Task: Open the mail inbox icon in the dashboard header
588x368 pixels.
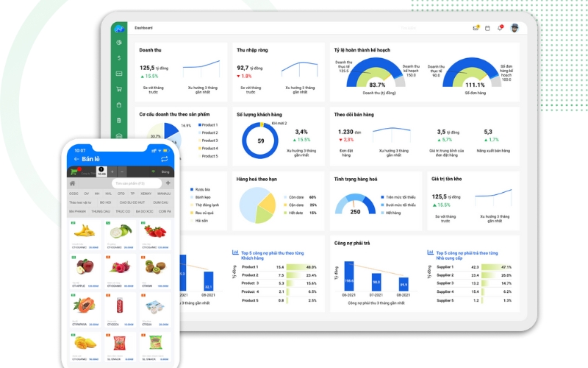Action: tap(476, 28)
